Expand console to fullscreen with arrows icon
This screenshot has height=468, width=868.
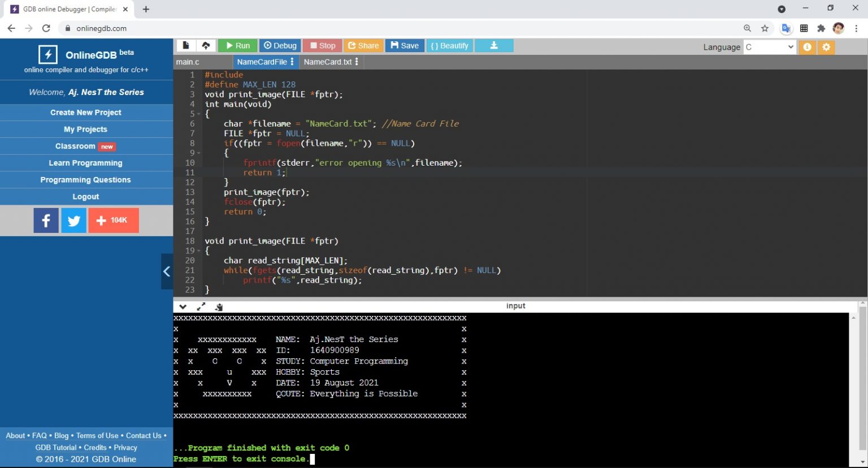pos(201,306)
